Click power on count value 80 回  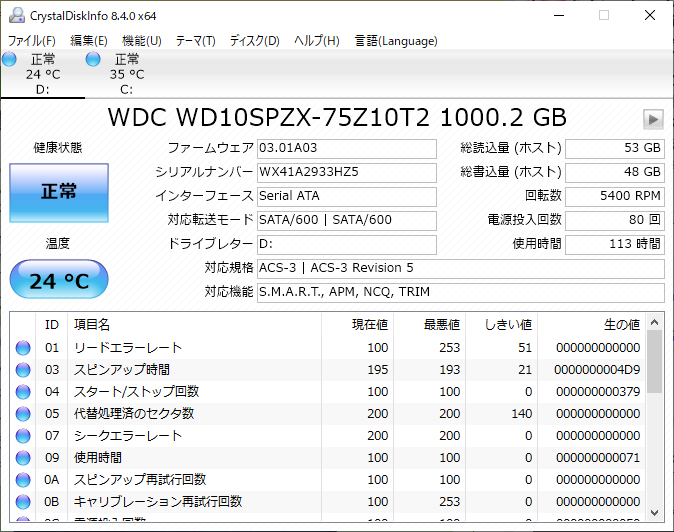tap(615, 221)
